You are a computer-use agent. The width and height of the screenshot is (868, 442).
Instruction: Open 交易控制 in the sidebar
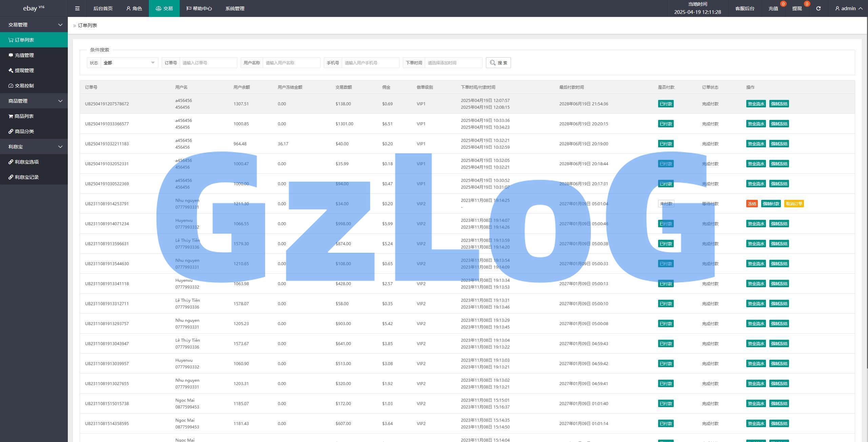(x=24, y=86)
